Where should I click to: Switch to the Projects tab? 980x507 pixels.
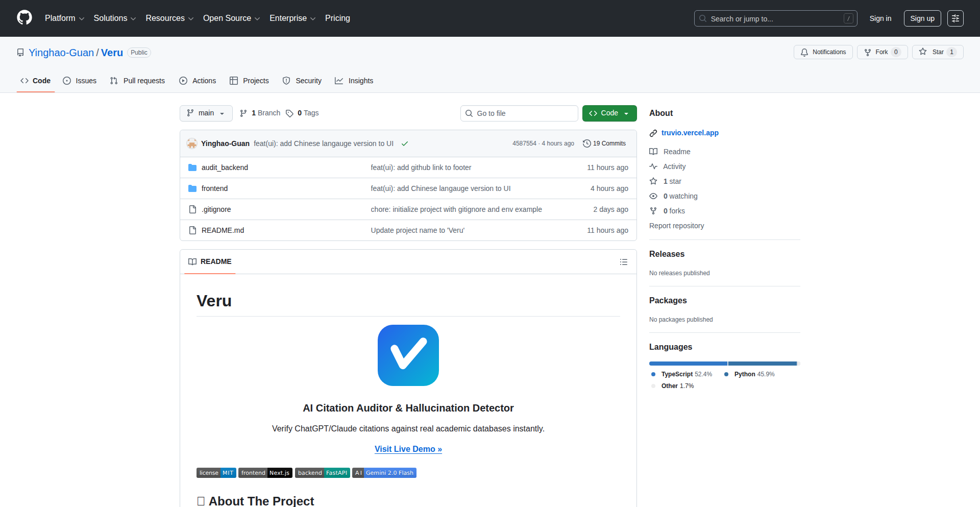[x=249, y=81]
